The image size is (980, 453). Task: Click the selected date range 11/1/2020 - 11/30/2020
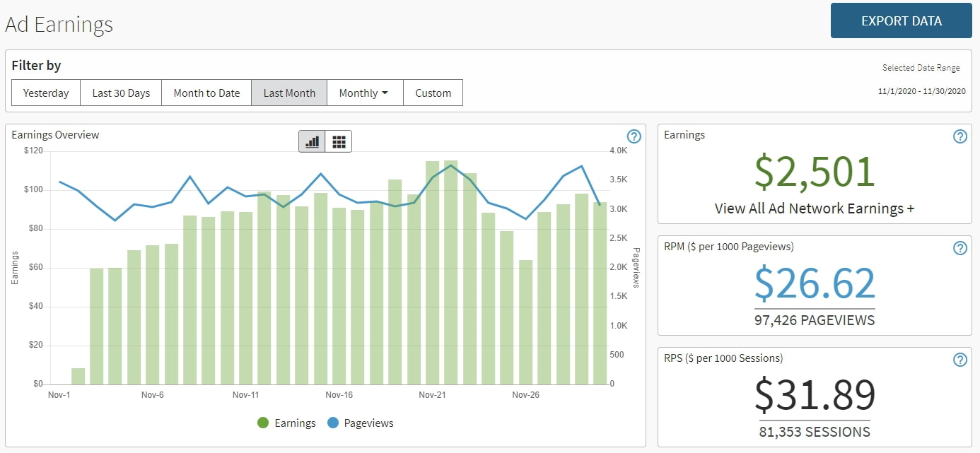[922, 91]
